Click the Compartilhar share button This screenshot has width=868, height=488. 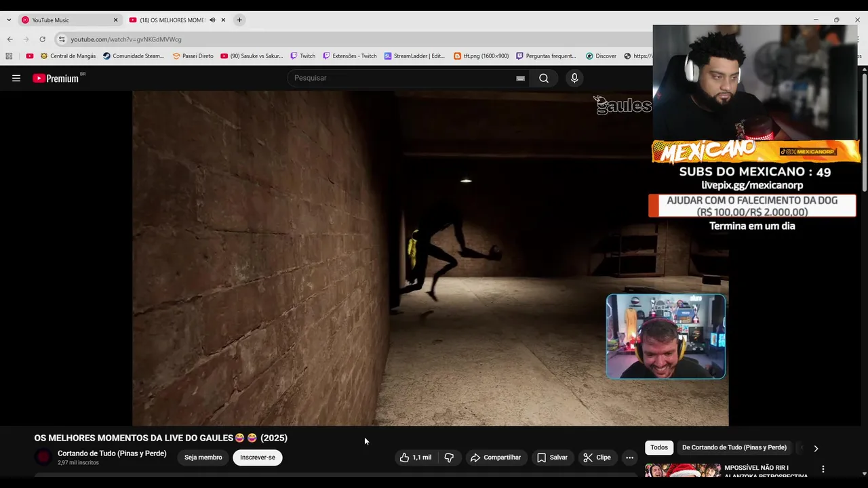coord(496,457)
